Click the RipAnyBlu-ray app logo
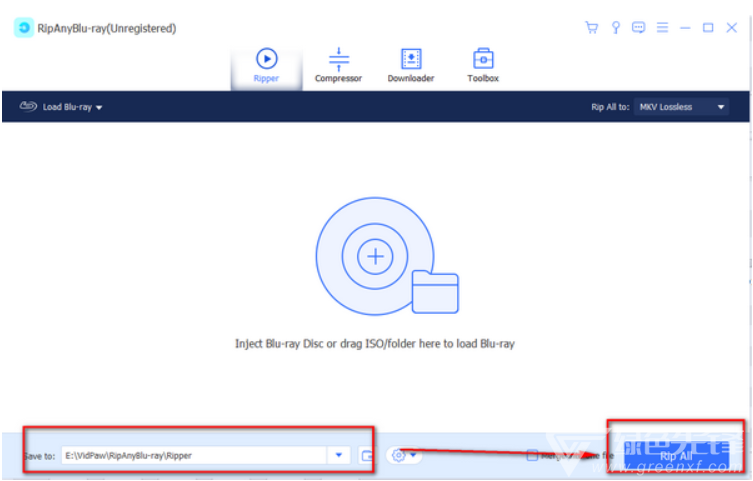The image size is (753, 481). tap(24, 28)
